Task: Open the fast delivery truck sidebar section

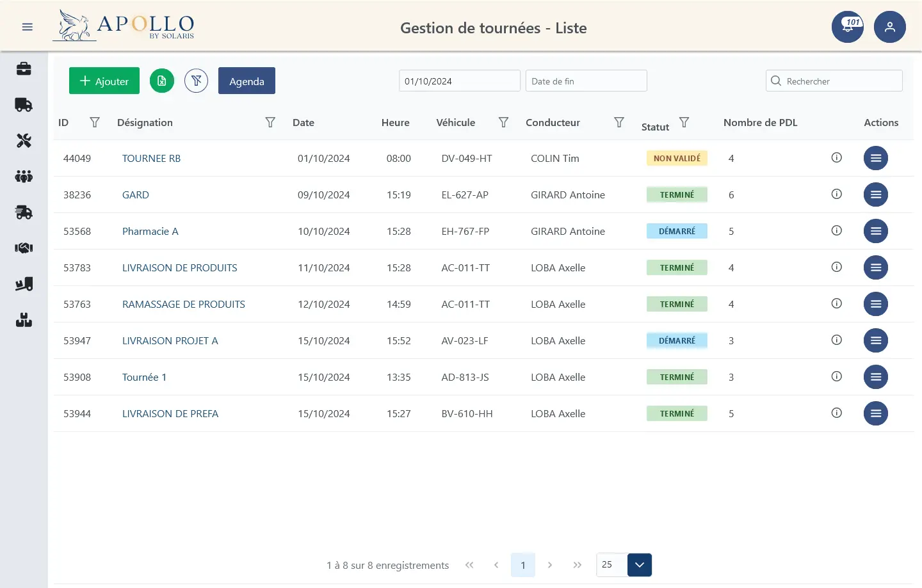Action: coord(24,212)
